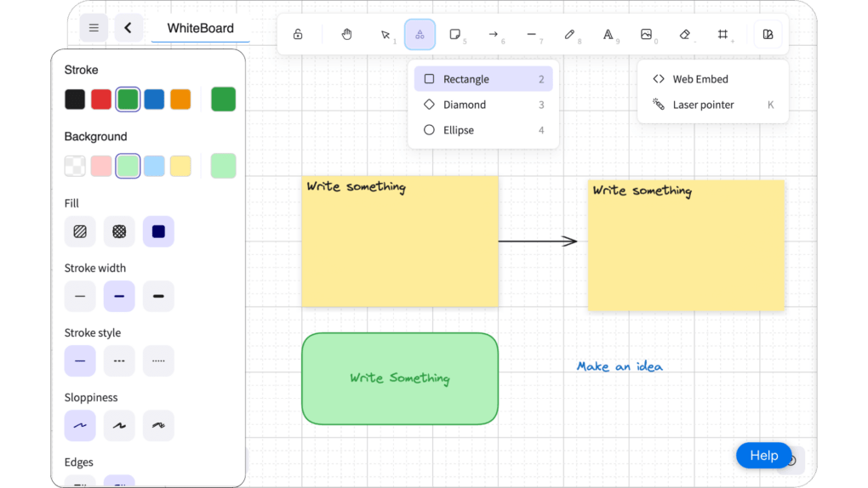Open the hamburger main menu
This screenshot has width=868, height=488.
[x=94, y=28]
